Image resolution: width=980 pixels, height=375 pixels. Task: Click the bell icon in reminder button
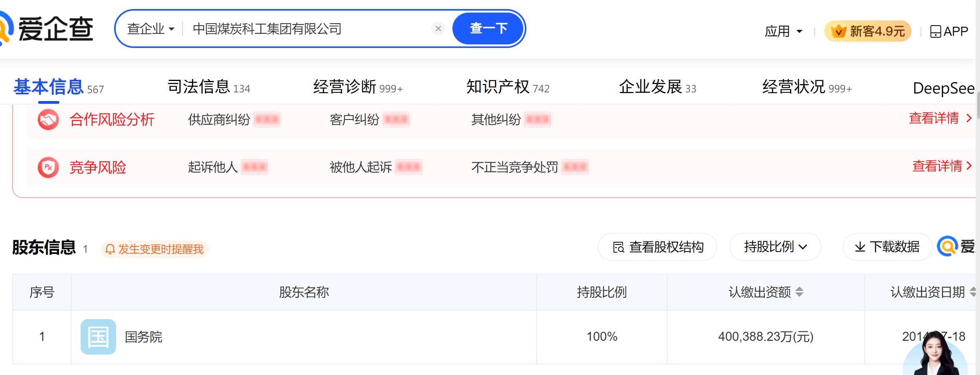point(110,249)
